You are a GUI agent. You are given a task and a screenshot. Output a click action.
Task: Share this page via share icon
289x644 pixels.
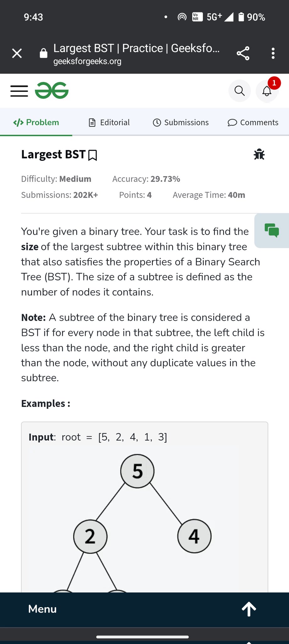[x=243, y=53]
